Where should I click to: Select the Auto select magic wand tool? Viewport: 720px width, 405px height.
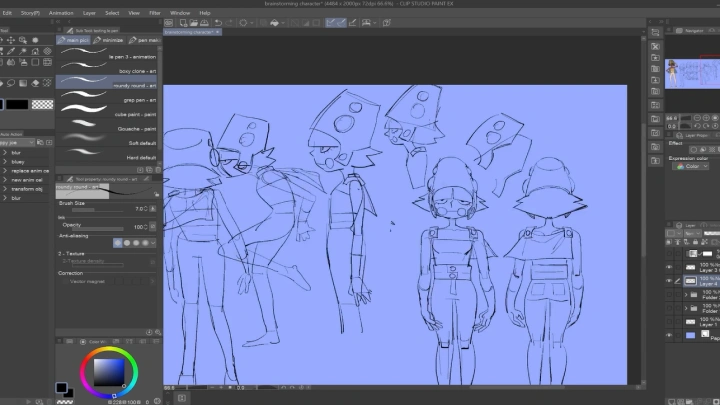click(x=22, y=51)
